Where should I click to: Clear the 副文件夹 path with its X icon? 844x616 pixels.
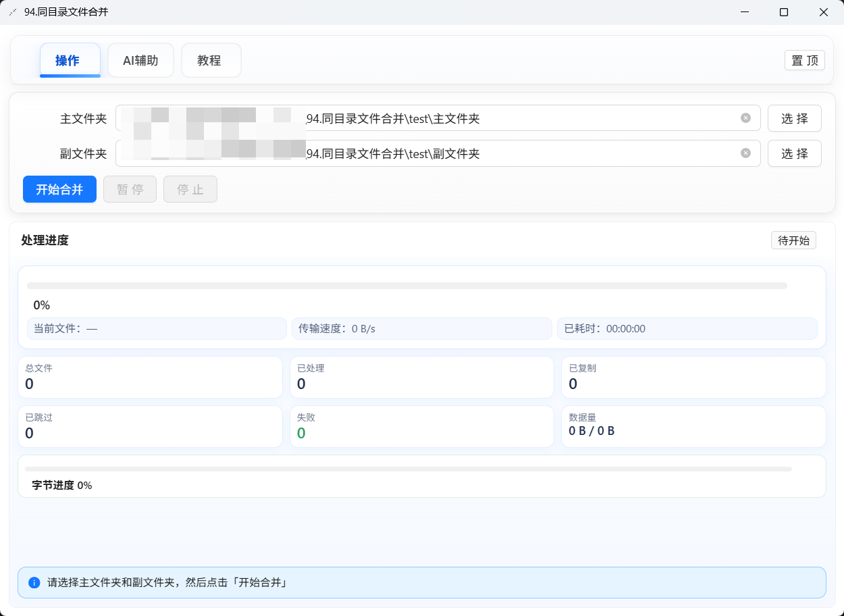745,153
